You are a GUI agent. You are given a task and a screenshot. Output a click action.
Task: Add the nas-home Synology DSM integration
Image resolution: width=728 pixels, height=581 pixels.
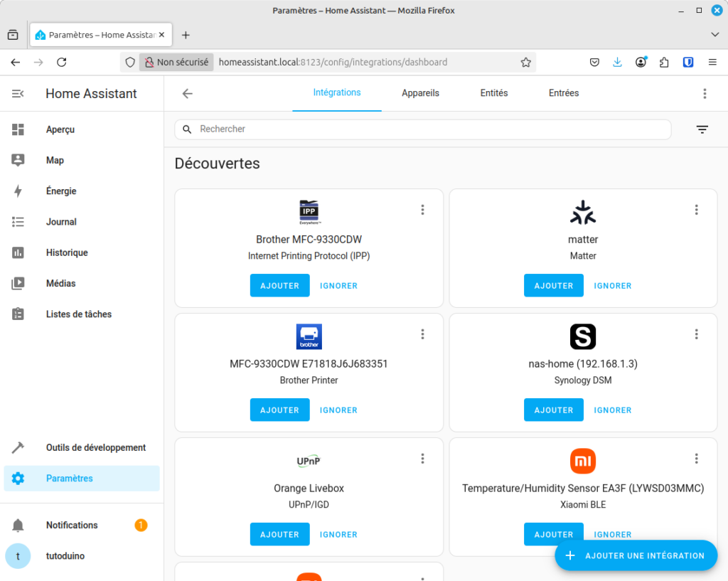click(554, 410)
